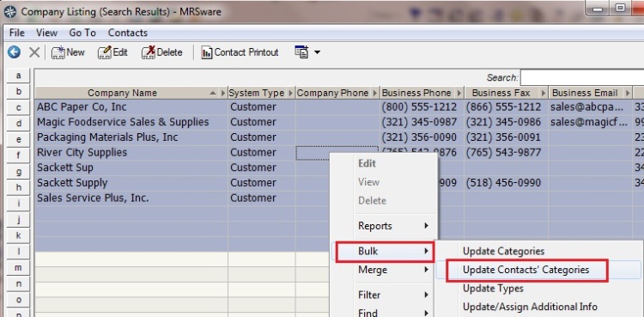Open Company Name column filter arrow
The width and height of the screenshot is (644, 317).
(223, 93)
